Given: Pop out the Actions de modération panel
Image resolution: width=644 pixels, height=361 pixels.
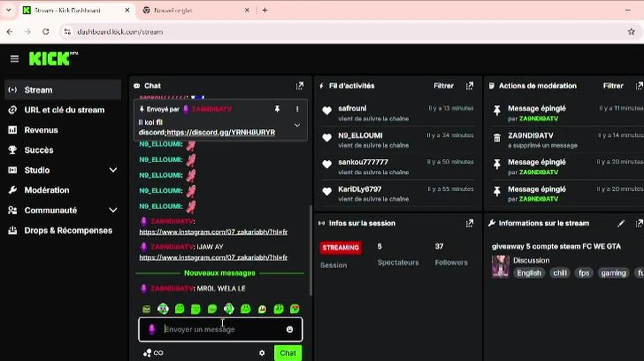Looking at the screenshot, I should (x=639, y=86).
